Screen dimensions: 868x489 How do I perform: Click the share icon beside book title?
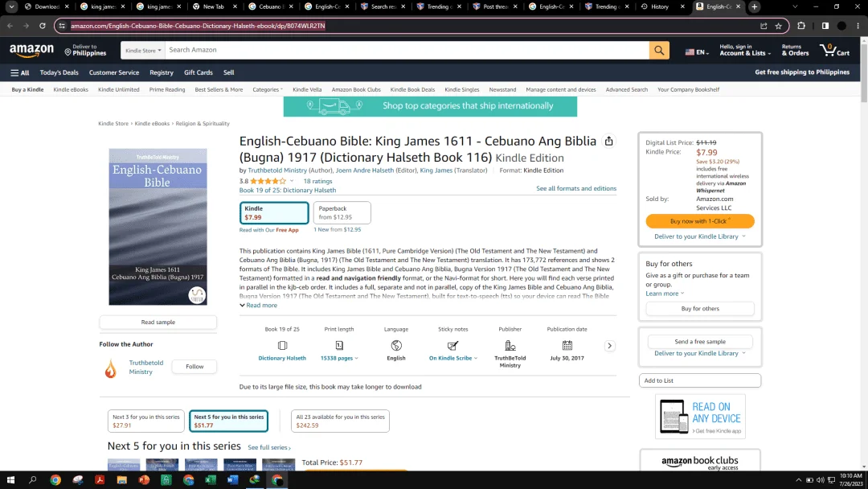(608, 142)
